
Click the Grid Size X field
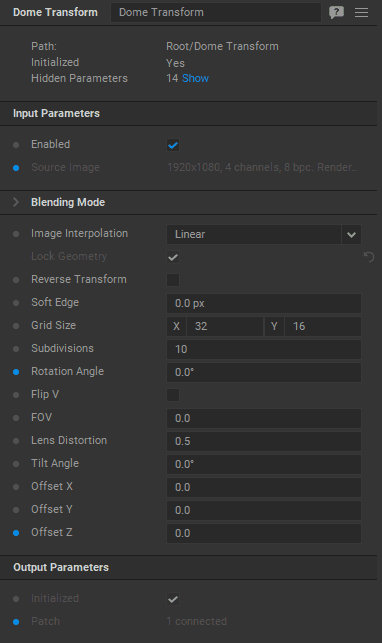[225, 326]
